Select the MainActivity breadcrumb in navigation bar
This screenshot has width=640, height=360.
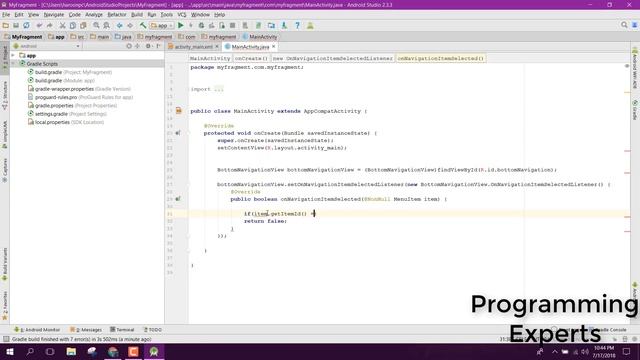tap(260, 37)
